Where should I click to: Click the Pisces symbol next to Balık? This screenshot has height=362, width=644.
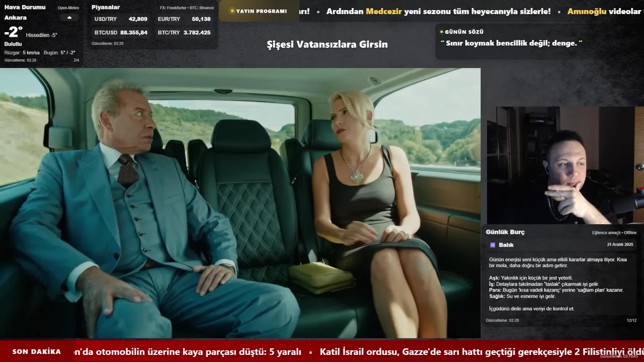[x=493, y=245]
